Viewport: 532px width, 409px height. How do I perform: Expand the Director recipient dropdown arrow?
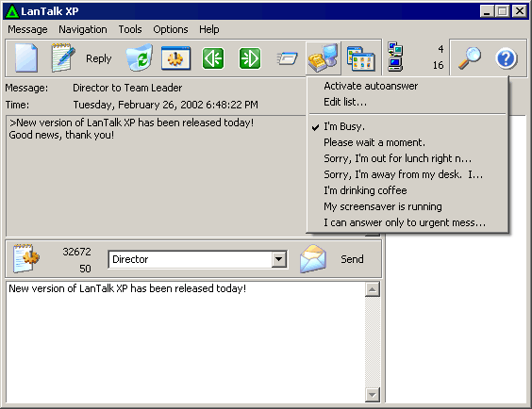278,259
